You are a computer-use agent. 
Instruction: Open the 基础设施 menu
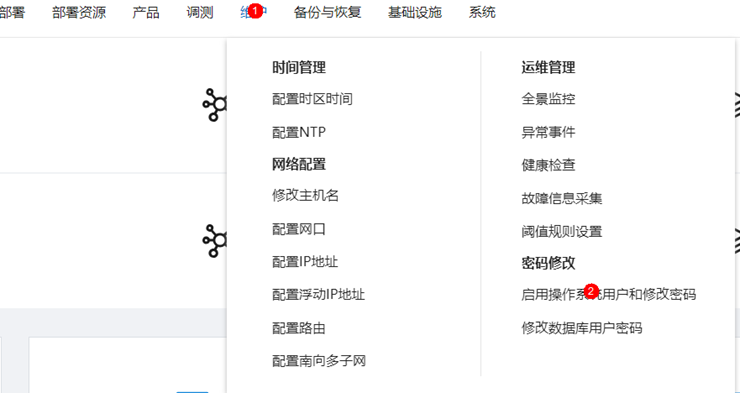414,12
